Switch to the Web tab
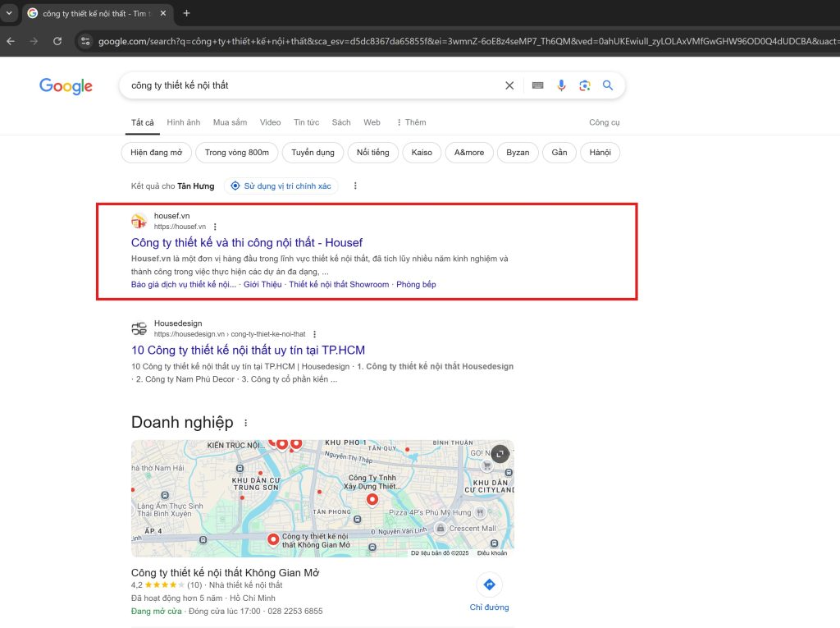Image resolution: width=840 pixels, height=628 pixels. [372, 122]
